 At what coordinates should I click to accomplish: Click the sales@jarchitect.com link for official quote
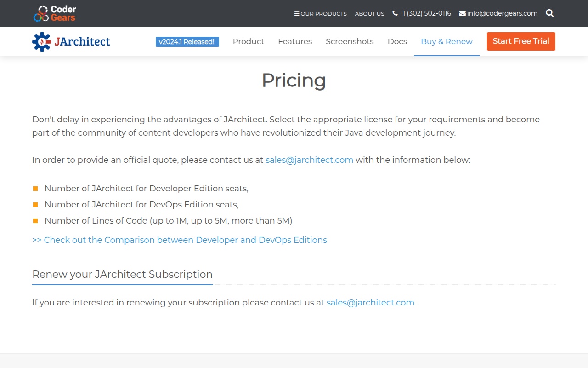tap(309, 160)
